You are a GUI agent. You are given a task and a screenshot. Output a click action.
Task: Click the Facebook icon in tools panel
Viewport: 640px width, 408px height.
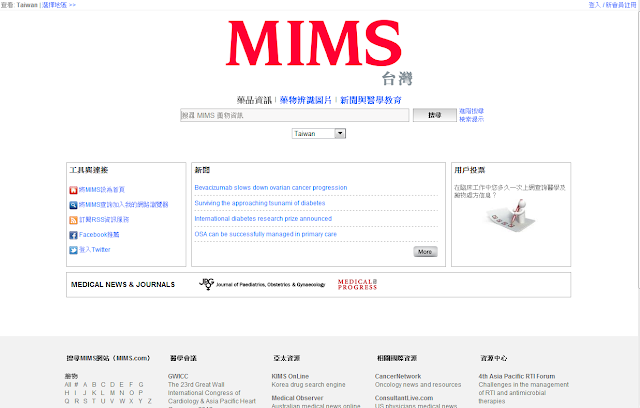tap(73, 235)
